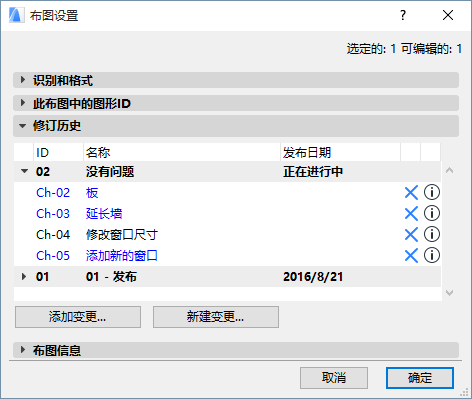Show info for change Ch-05
This screenshot has height=399, width=472.
tap(432, 255)
